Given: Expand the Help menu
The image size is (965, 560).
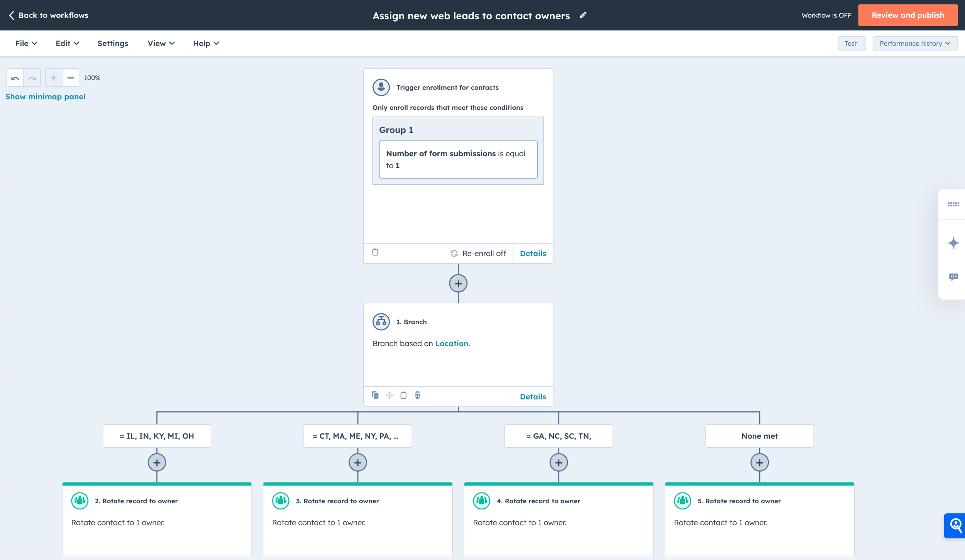Looking at the screenshot, I should [206, 43].
